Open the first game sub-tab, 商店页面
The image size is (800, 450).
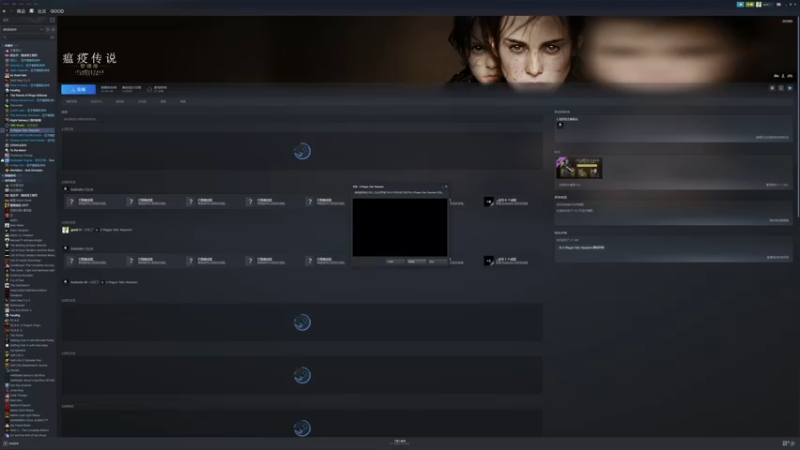71,102
